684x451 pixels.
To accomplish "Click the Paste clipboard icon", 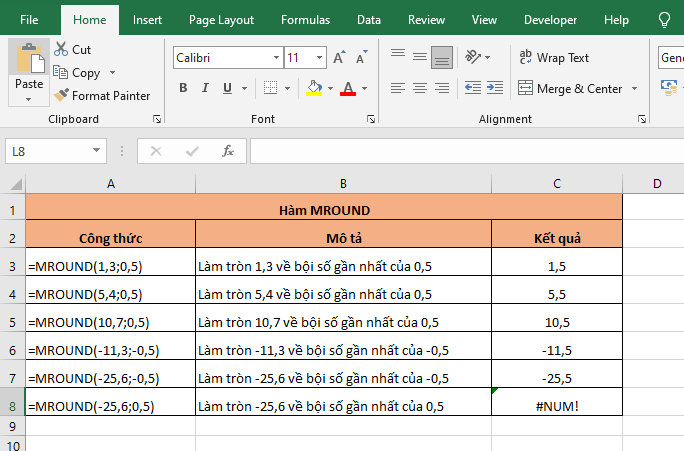I will click(29, 58).
